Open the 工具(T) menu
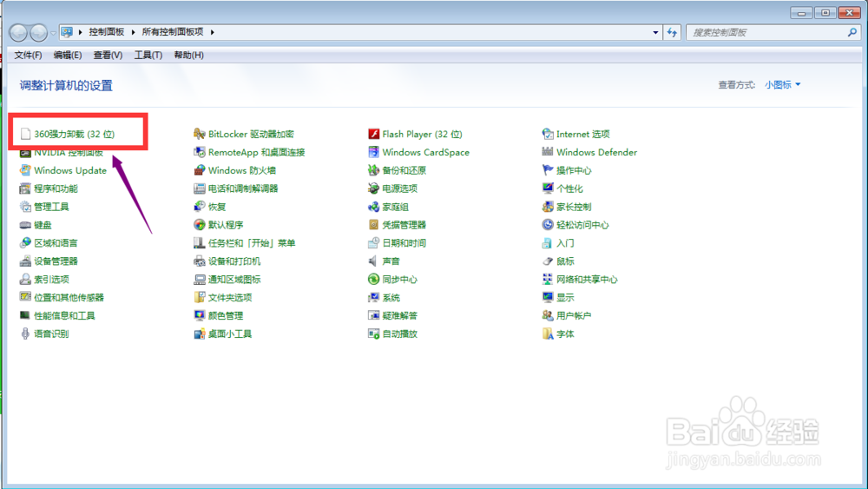This screenshot has height=489, width=868. coord(148,55)
